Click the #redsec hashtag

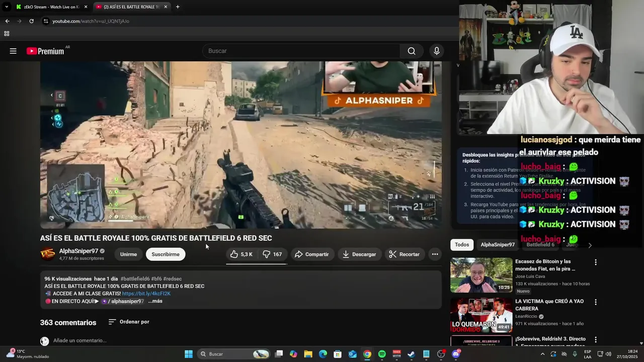point(172,279)
